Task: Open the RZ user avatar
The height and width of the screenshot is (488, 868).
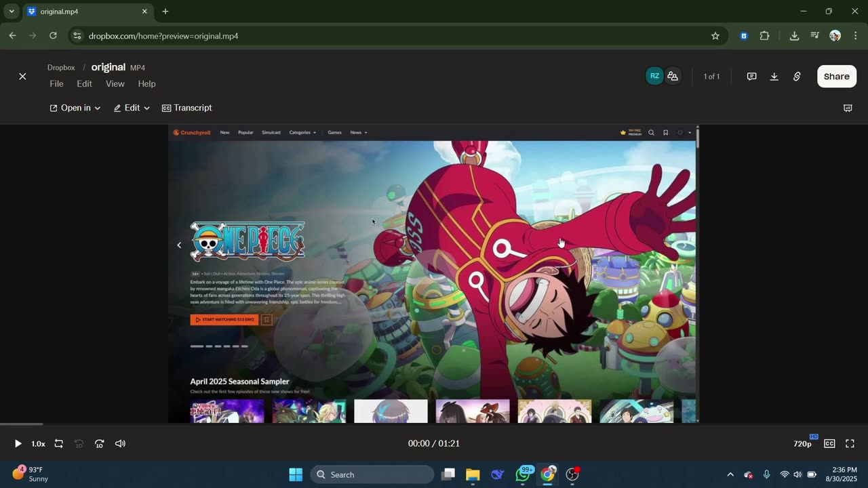Action: tap(654, 76)
